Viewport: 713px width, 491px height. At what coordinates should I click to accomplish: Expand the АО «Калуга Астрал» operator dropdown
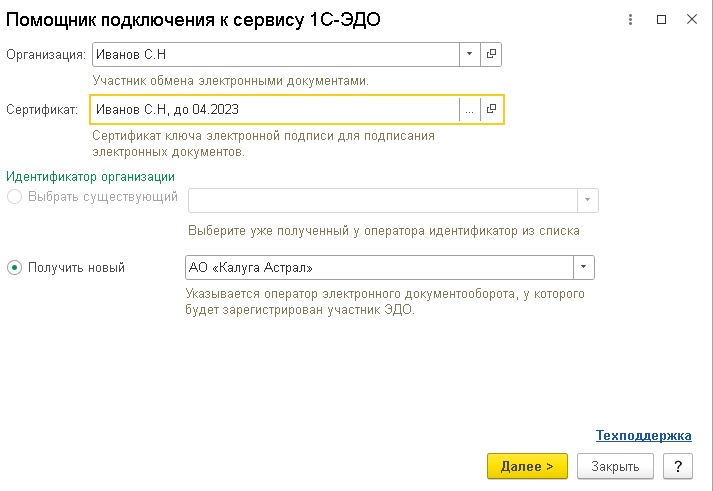point(583,267)
